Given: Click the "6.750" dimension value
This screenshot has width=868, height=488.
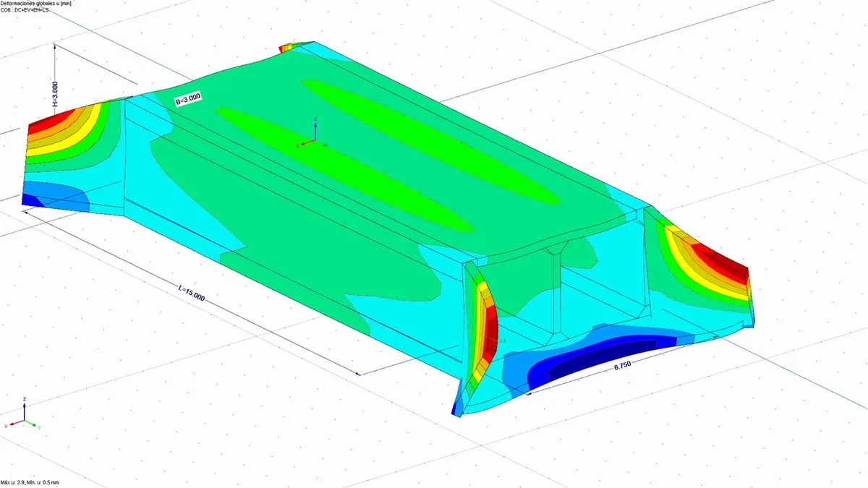Looking at the screenshot, I should pos(623,366).
